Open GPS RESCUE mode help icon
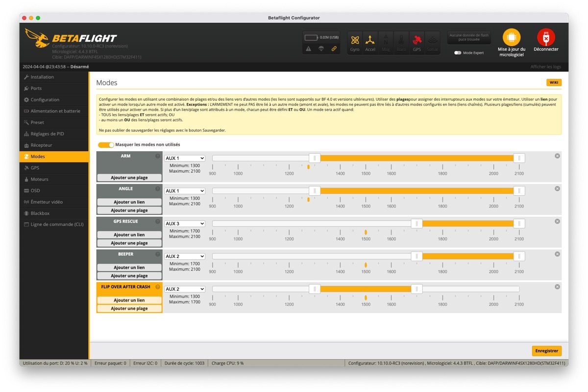 coord(158,222)
